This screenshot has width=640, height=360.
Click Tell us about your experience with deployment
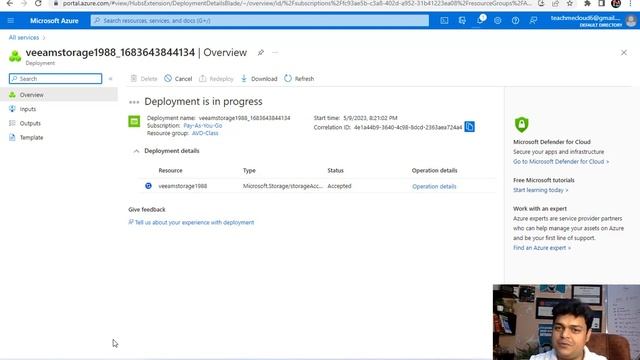pyautogui.click(x=194, y=222)
